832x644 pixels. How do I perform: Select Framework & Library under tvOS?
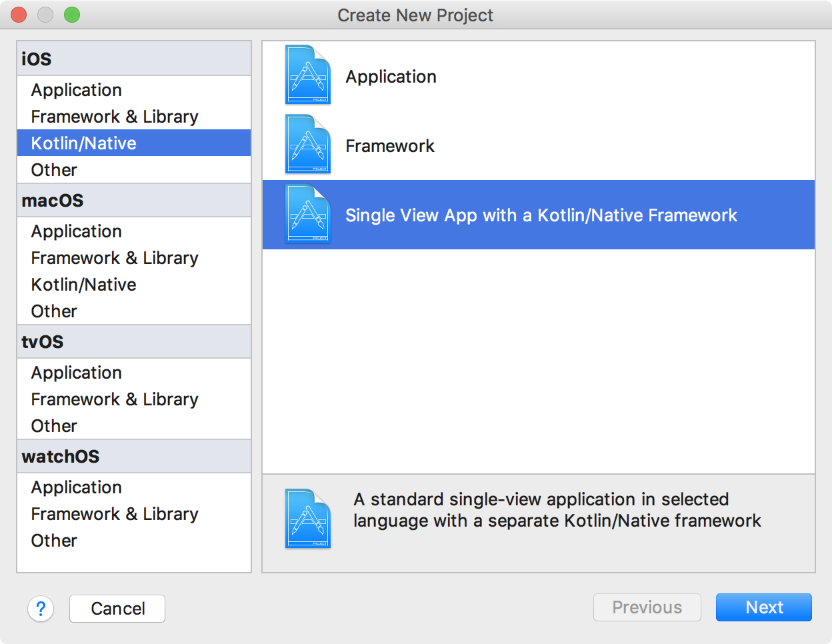[x=134, y=399]
